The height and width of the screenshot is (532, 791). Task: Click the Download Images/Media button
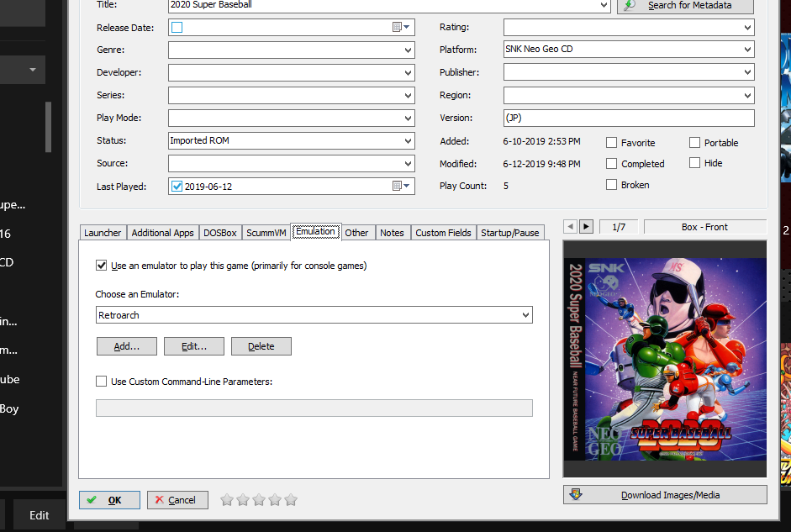[665, 495]
